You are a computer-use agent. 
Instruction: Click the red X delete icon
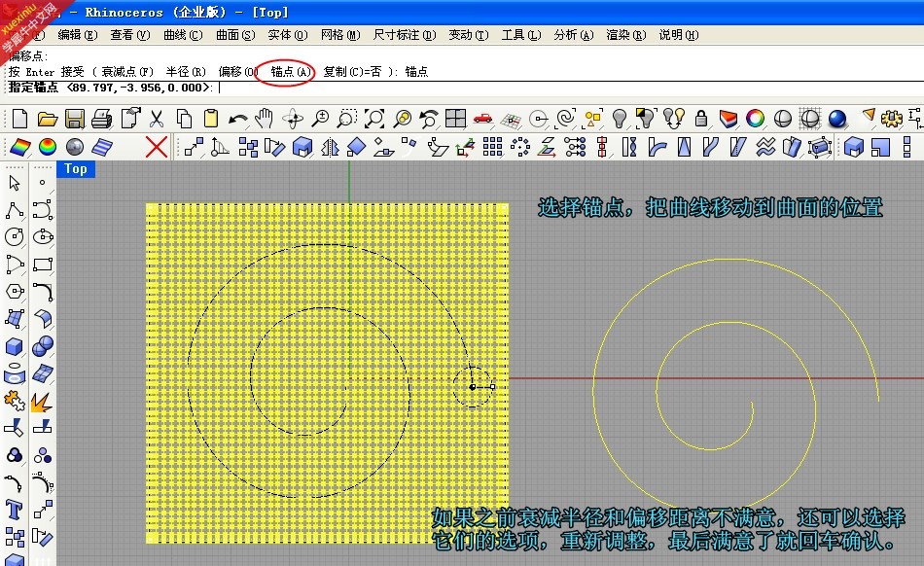157,147
